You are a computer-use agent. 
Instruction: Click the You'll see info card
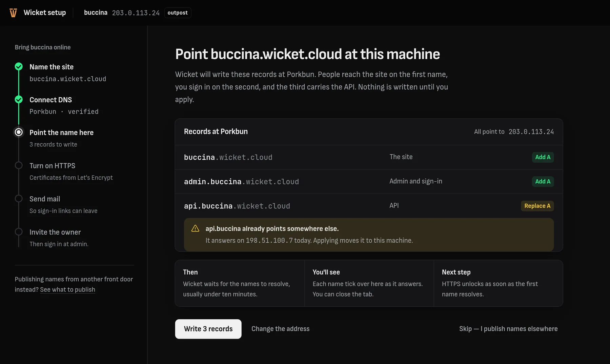click(369, 283)
